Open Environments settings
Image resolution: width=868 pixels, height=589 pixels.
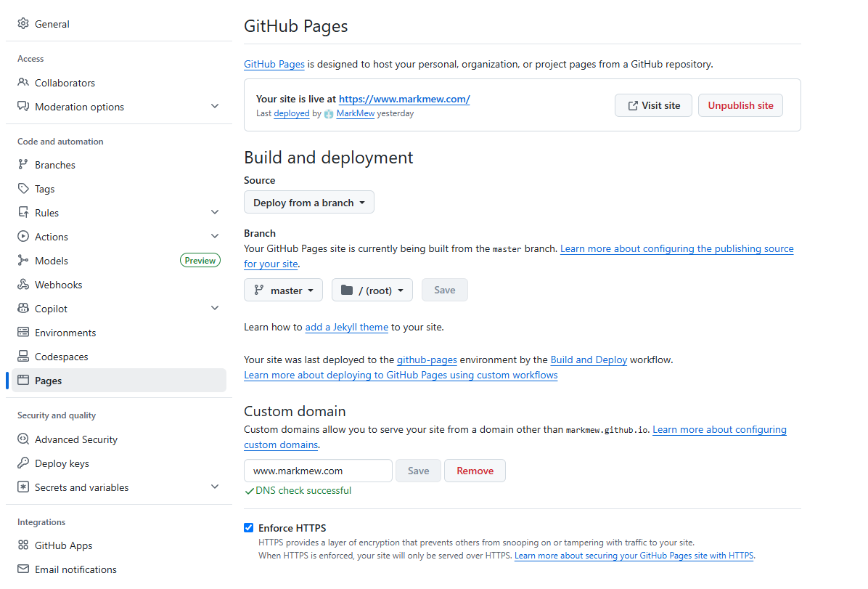[119, 333]
